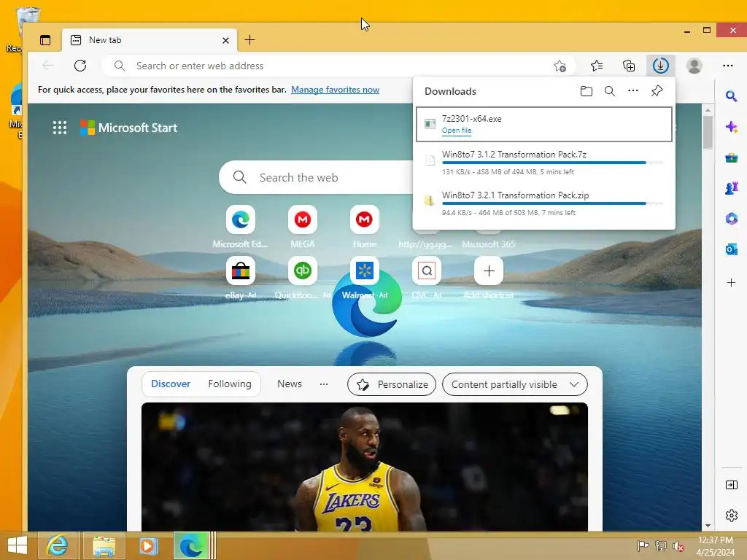This screenshot has height=560, width=747.
Task: Click the muted volume tray icon
Action: (678, 546)
